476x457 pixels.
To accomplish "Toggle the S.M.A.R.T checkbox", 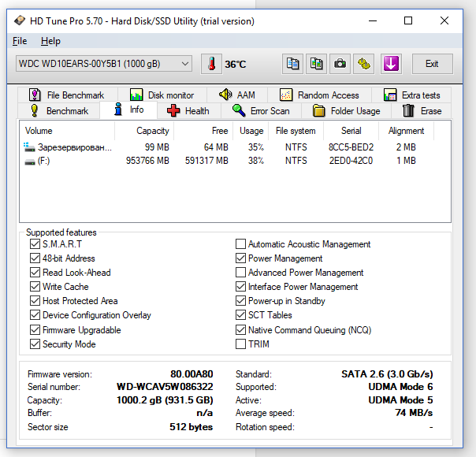I will 35,244.
